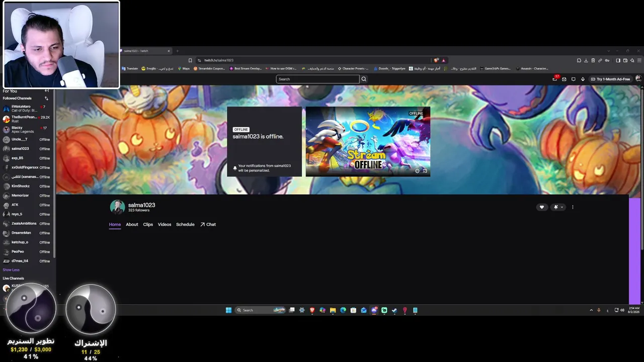Open iiWakaMaro channel in sidebar

pyautogui.click(x=26, y=108)
